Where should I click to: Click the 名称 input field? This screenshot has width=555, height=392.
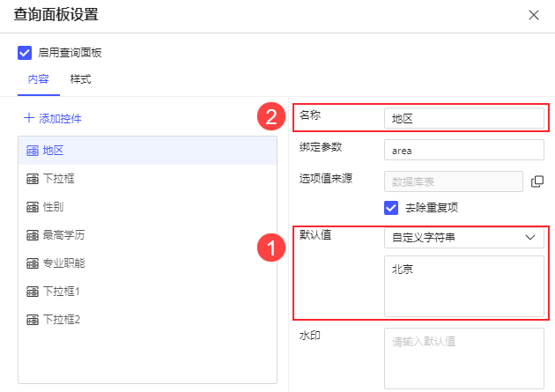[464, 118]
